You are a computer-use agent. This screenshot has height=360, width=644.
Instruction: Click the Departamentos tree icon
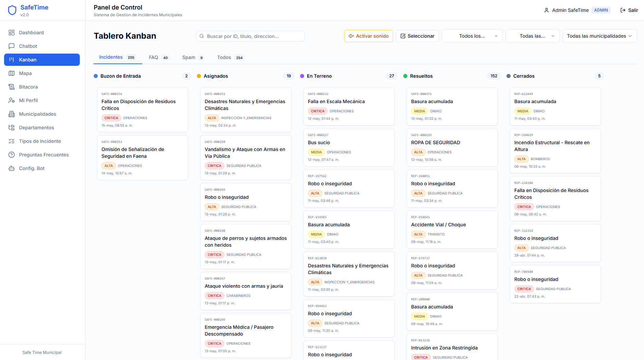12,128
